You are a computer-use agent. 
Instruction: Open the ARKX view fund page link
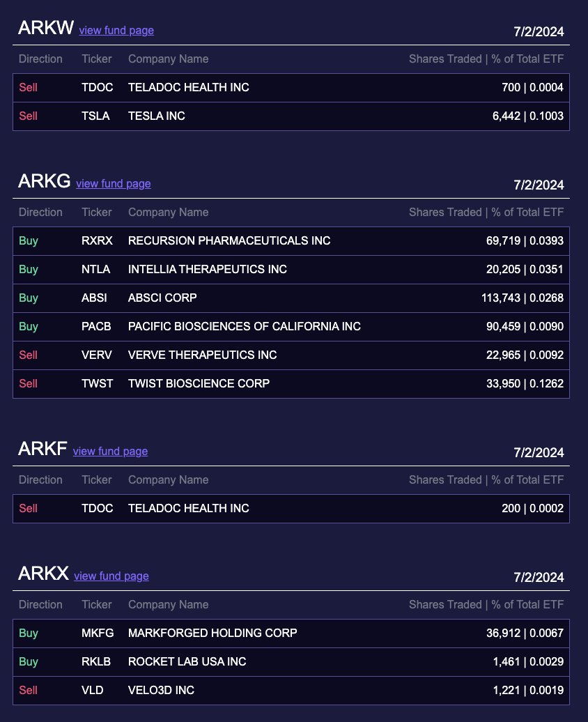click(x=111, y=576)
